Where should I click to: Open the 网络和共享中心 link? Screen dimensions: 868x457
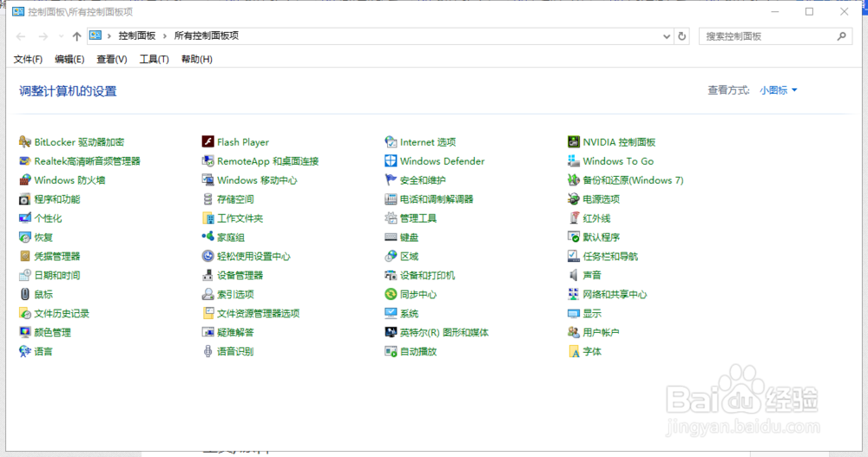tap(615, 294)
